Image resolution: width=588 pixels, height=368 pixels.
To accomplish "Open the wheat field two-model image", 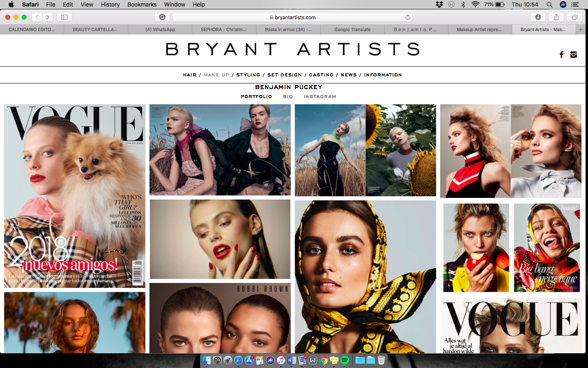I will (x=220, y=150).
